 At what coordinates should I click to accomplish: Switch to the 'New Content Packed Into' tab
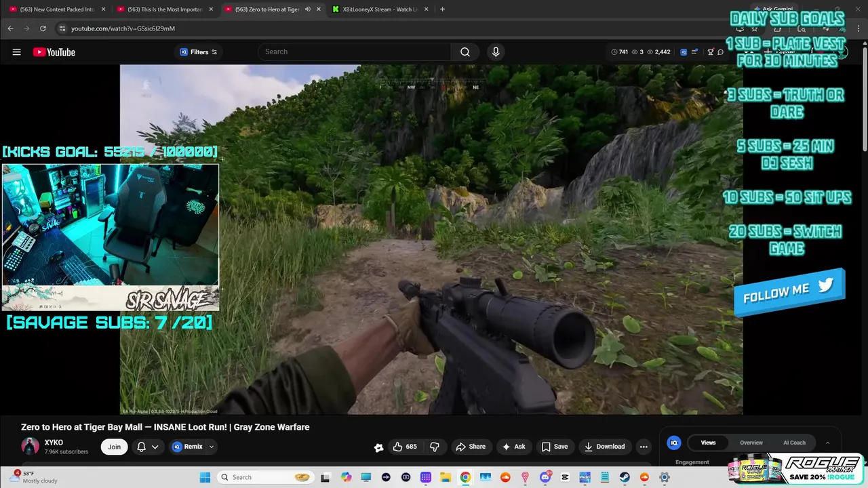57,9
